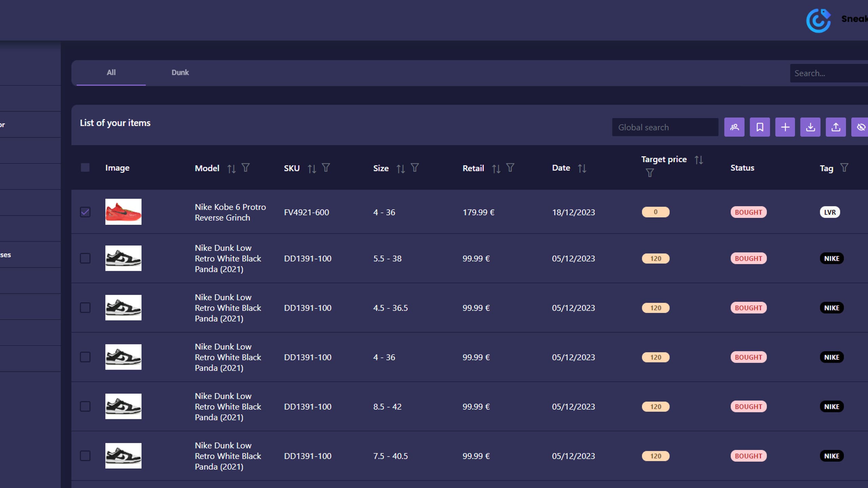This screenshot has width=868, height=488.
Task: Check the Dunk Low size 8.5 - 42 row
Action: point(85,406)
